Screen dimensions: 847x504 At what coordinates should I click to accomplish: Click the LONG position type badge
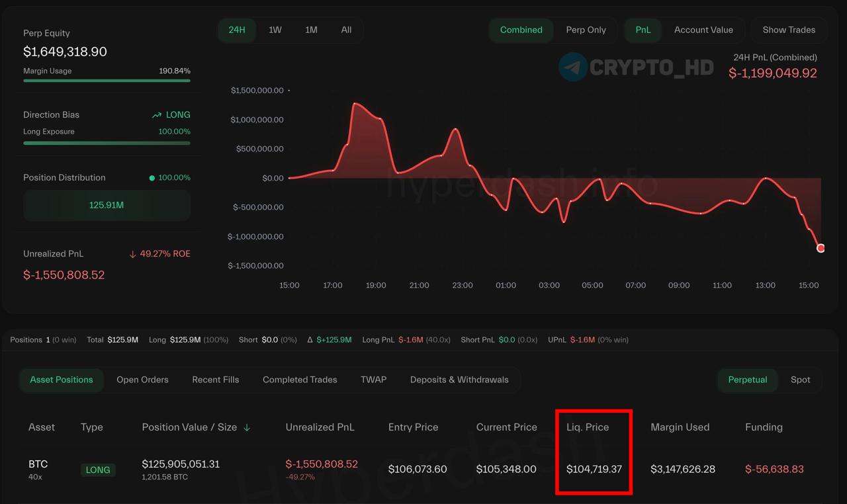pos(98,470)
